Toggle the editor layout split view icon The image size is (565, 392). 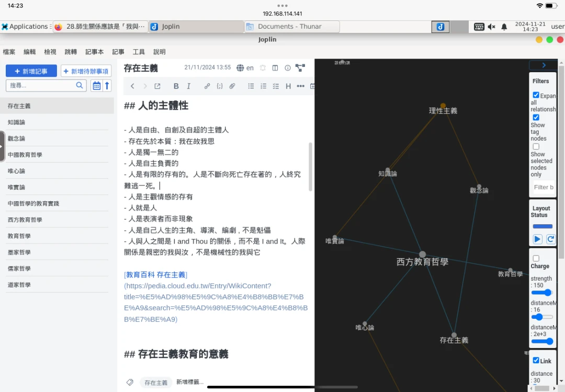275,68
